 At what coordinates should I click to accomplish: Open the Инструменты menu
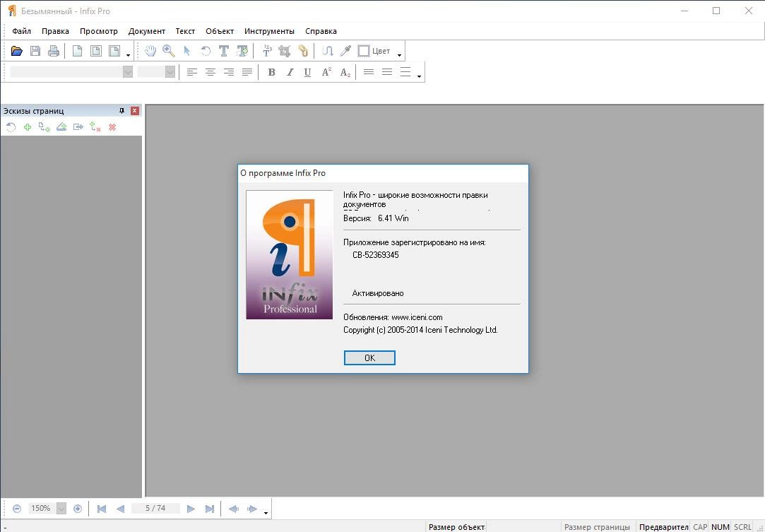pyautogui.click(x=269, y=31)
